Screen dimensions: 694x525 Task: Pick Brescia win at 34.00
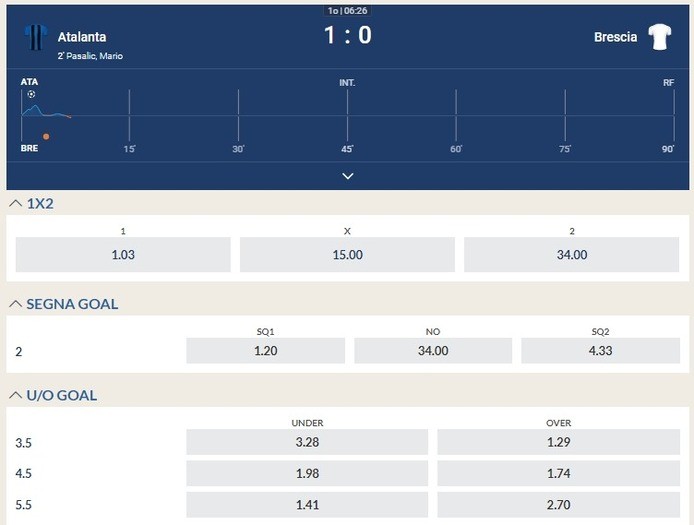point(572,255)
